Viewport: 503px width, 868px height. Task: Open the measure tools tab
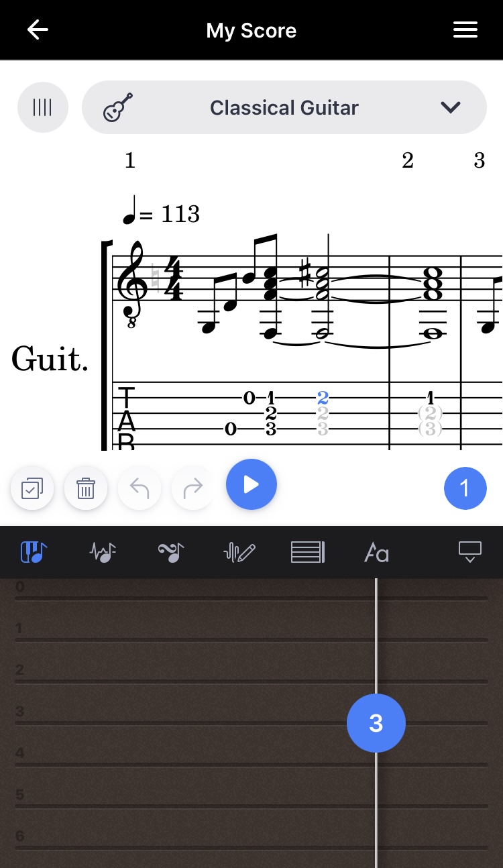(308, 552)
